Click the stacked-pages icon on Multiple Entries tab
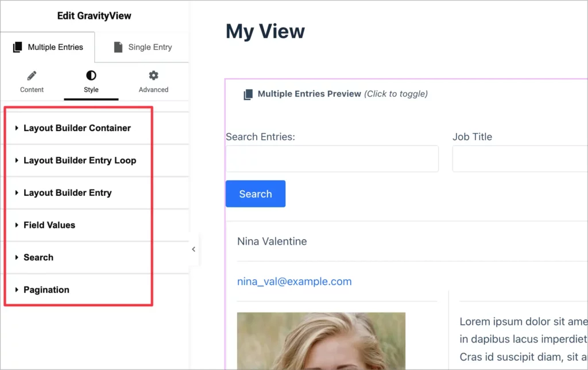 [x=17, y=47]
